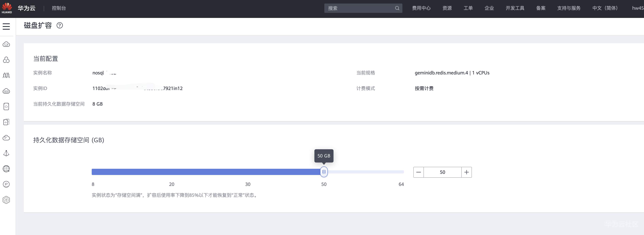Click the sidebar pyramid-shaped icon
This screenshot has height=235, width=644.
coord(6,153)
